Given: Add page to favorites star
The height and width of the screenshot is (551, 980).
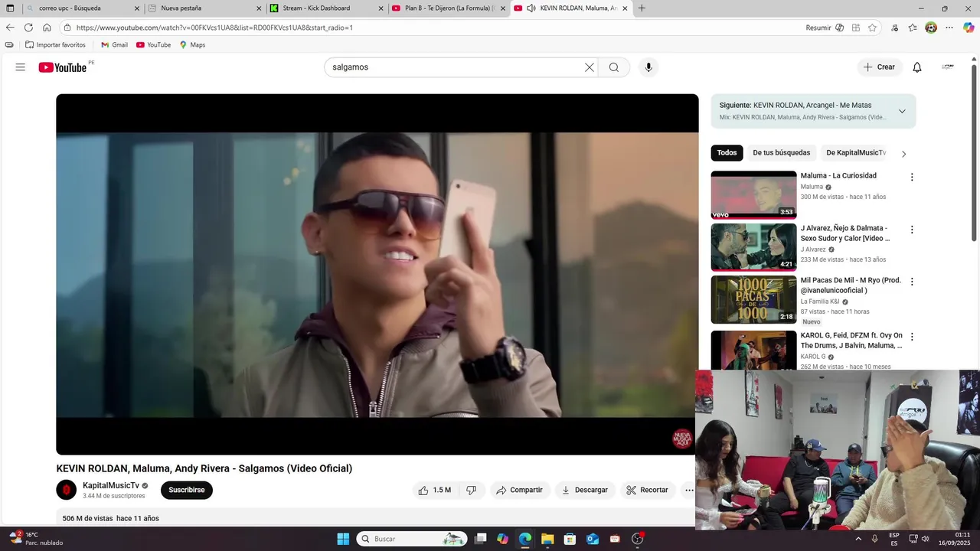Looking at the screenshot, I should [x=872, y=28].
